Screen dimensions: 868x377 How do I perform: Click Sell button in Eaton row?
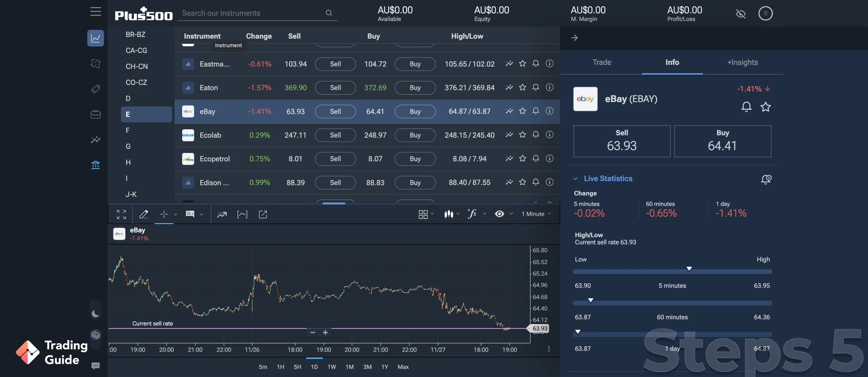click(x=335, y=88)
